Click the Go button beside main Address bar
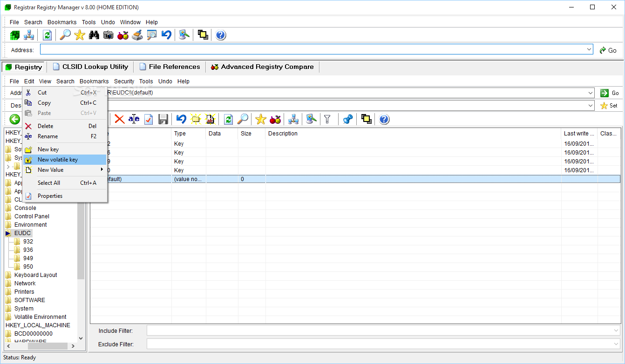The height and width of the screenshot is (364, 625). click(608, 50)
